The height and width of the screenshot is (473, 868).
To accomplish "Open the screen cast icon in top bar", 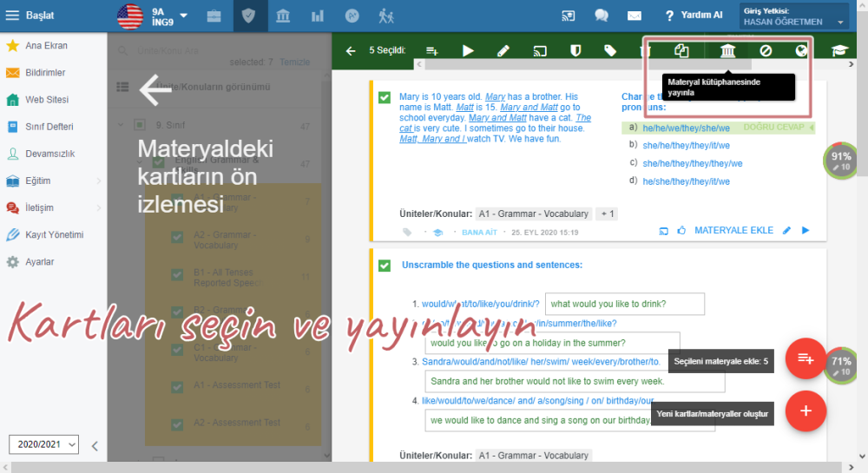I will point(569,16).
